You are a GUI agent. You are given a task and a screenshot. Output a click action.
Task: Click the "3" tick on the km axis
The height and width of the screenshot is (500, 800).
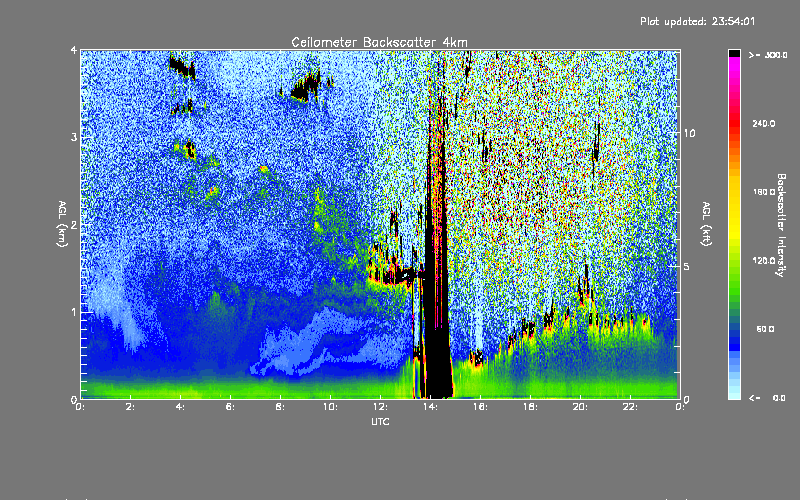pyautogui.click(x=74, y=137)
